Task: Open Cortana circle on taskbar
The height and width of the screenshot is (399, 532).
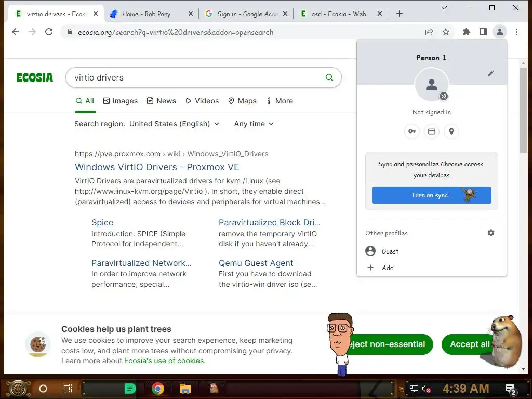Action: (x=43, y=389)
